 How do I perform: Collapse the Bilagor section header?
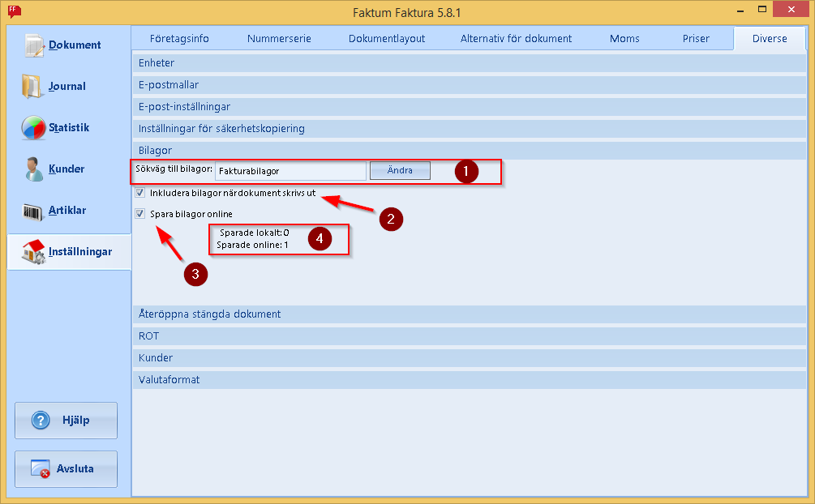click(470, 150)
